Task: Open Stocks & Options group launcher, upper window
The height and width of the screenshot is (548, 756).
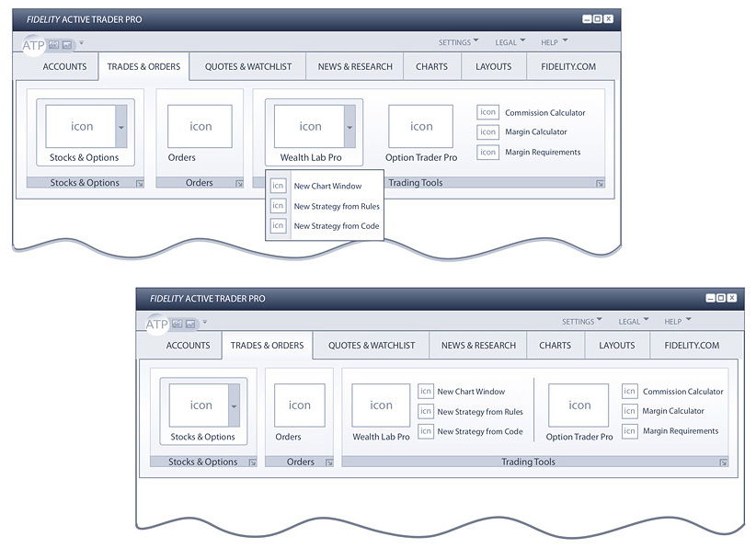Action: pos(140,183)
